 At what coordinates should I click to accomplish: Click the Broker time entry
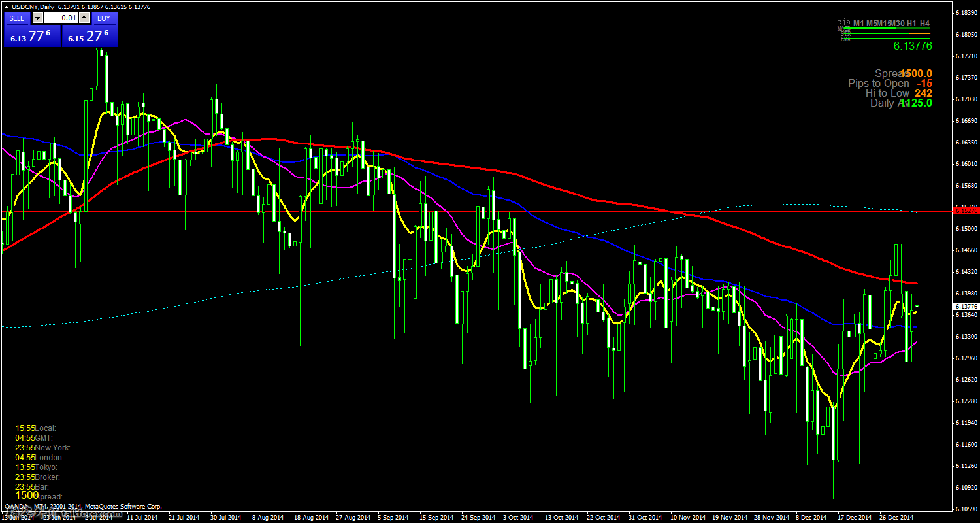tap(38, 477)
